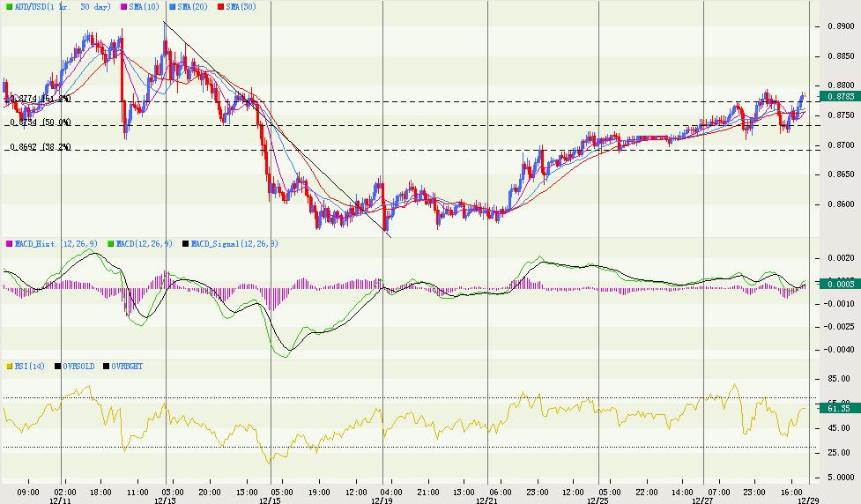Click the current MACD value tag 0.0003
This screenshot has width=861, height=504.
840,284
